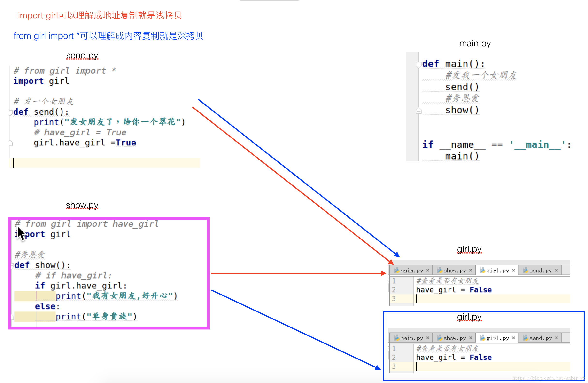Viewport: 588px width, 383px height.
Task: Click 'show()' call in main.py
Action: [x=462, y=110]
